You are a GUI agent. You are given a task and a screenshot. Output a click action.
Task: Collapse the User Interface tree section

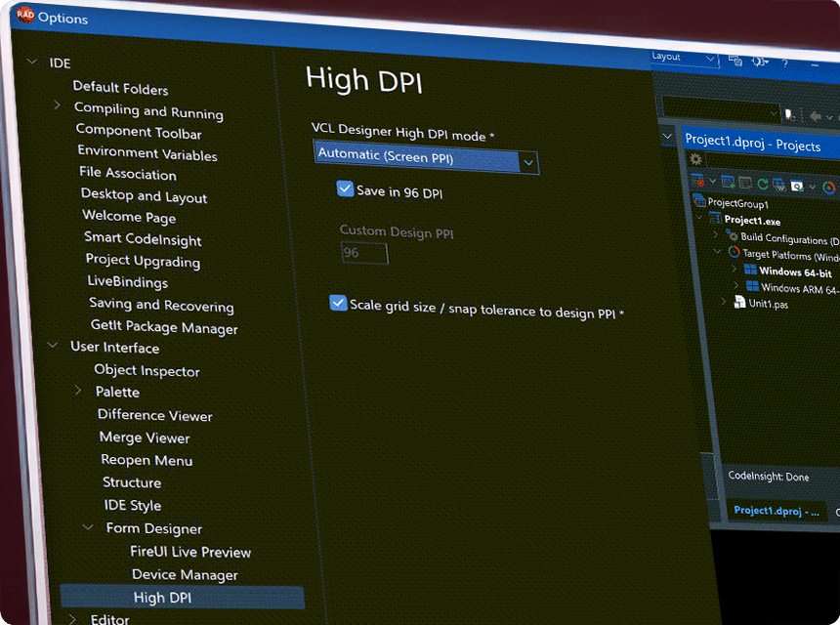pyautogui.click(x=51, y=345)
